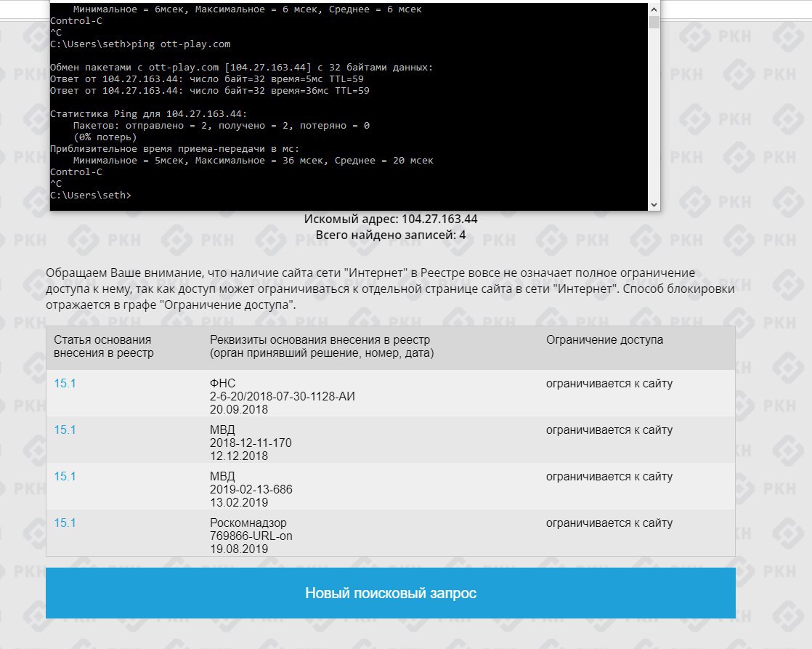This screenshot has height=649, width=812.
Task: Open the 15.1 link in the Роскомнадзор row
Action: [65, 523]
